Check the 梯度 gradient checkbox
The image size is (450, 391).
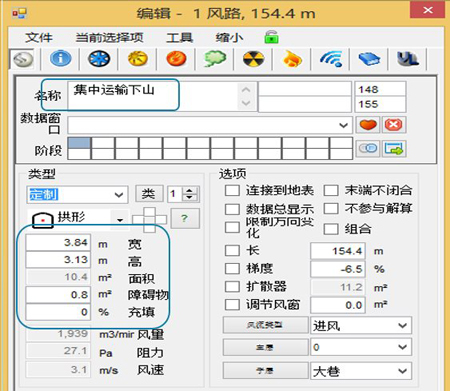(232, 268)
